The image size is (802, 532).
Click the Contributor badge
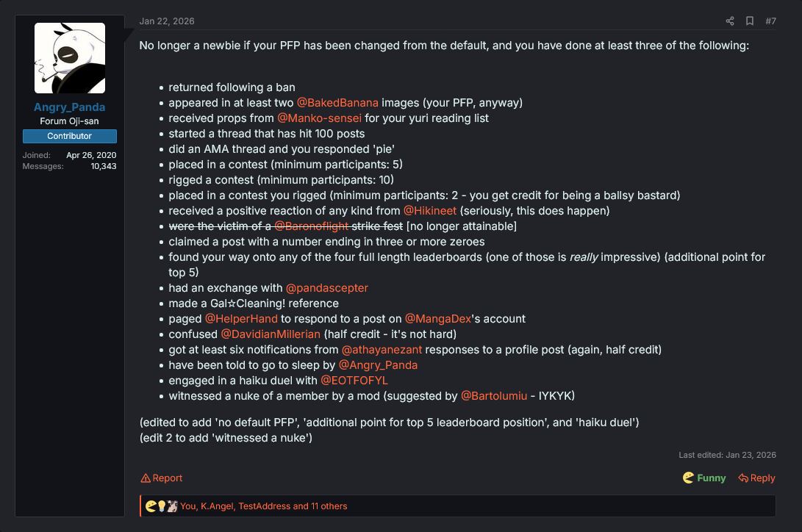coord(70,136)
